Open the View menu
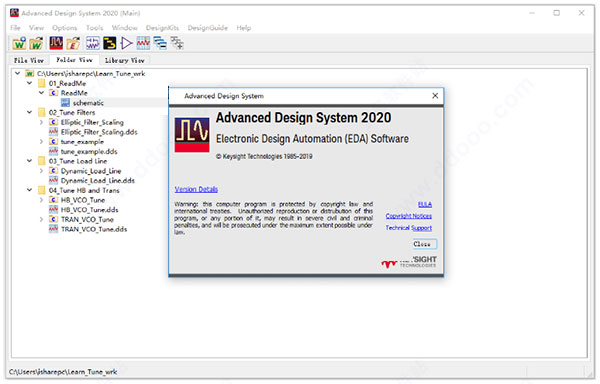The width and height of the screenshot is (600, 384). point(36,28)
